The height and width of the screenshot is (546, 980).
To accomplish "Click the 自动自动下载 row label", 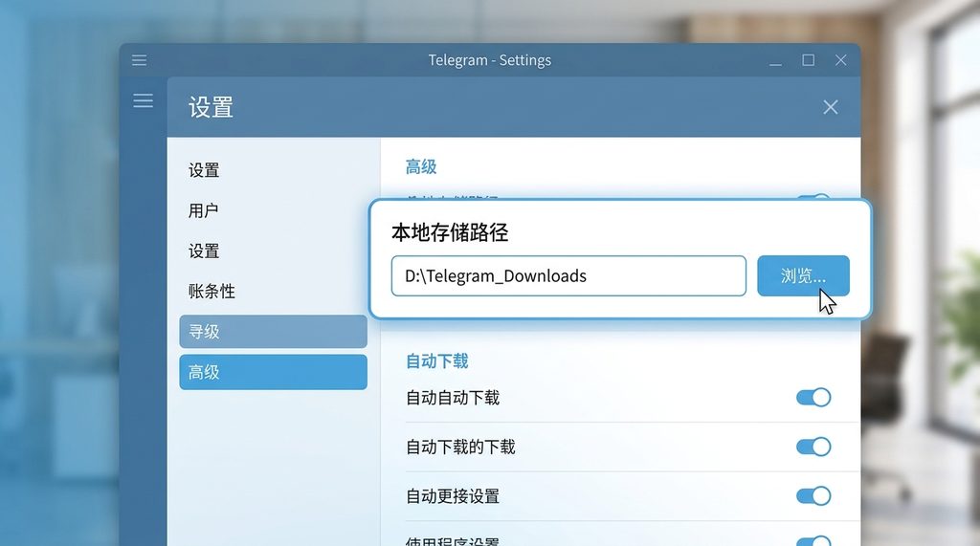I will [x=453, y=398].
